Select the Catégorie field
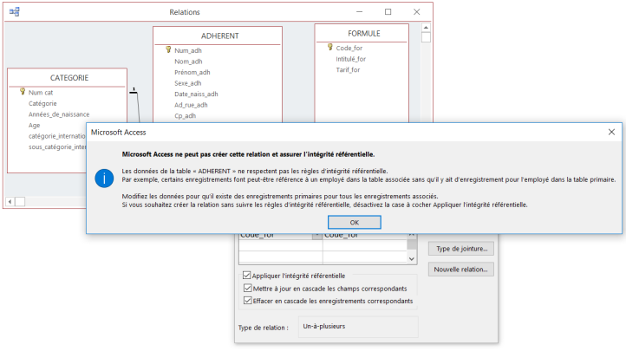The width and height of the screenshot is (626, 364). 42,103
